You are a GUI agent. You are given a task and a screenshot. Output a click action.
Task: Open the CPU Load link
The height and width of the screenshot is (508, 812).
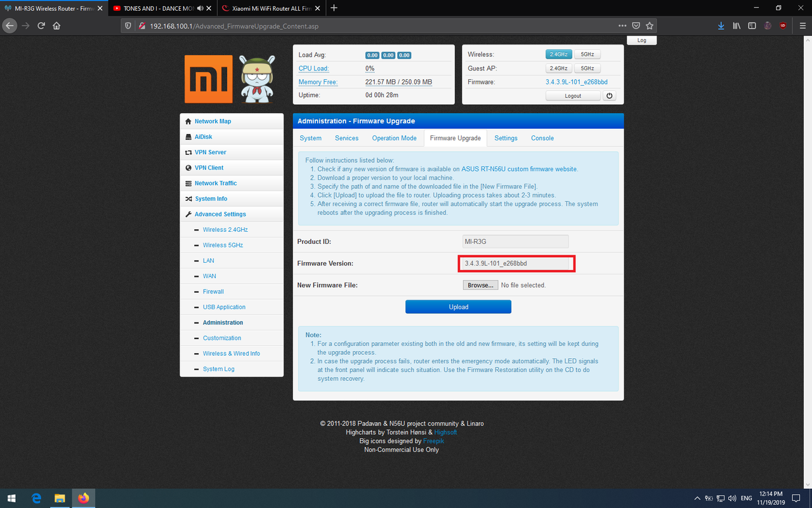[x=313, y=69]
